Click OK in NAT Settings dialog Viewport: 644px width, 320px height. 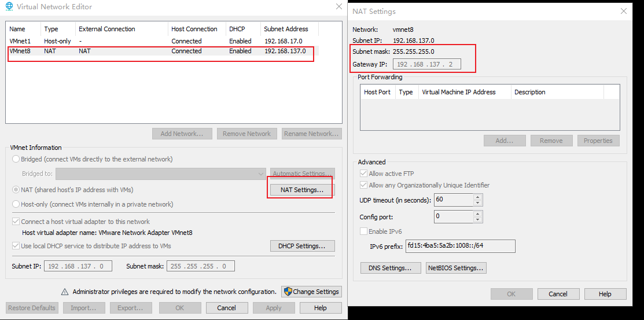click(x=511, y=294)
